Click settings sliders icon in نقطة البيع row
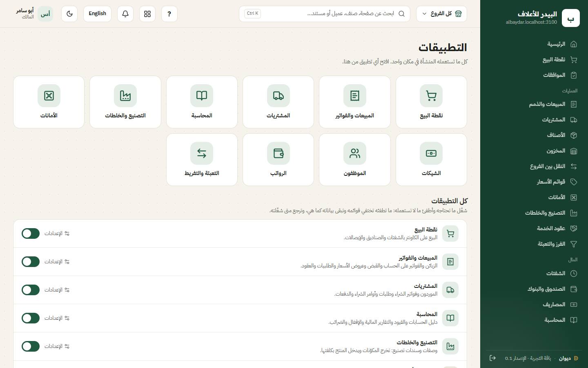Screen dimensions: 588x368 coord(67,233)
